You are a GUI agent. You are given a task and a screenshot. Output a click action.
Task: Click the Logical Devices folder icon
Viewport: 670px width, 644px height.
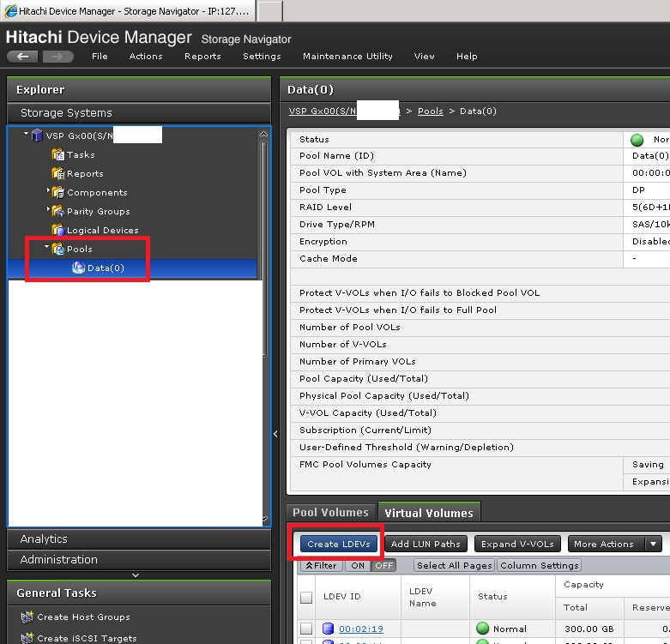[57, 230]
